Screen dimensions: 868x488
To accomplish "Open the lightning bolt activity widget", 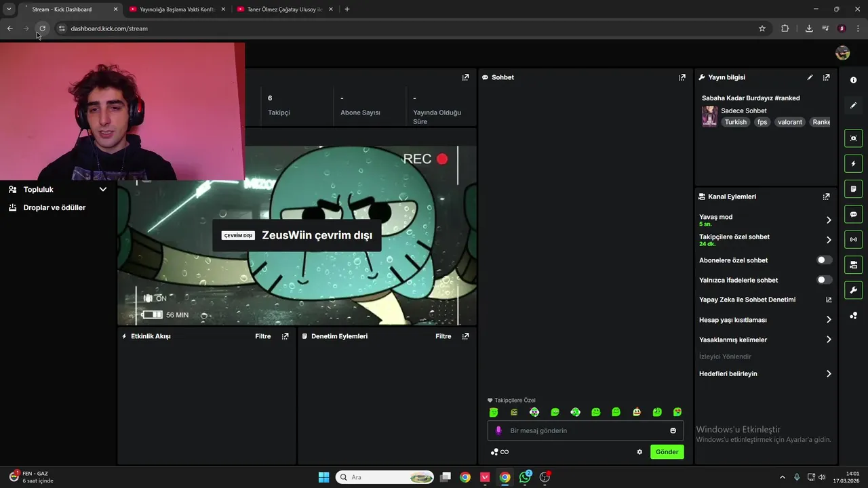I will coord(853,163).
